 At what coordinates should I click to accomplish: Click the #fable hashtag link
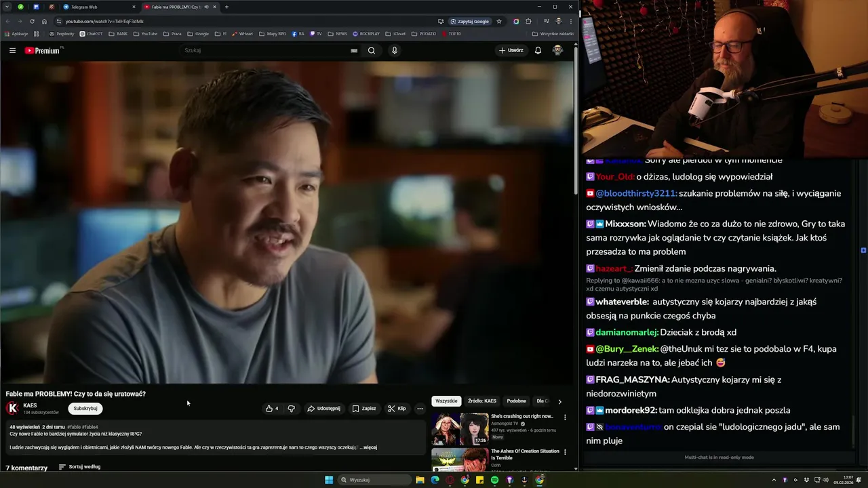tap(74, 427)
